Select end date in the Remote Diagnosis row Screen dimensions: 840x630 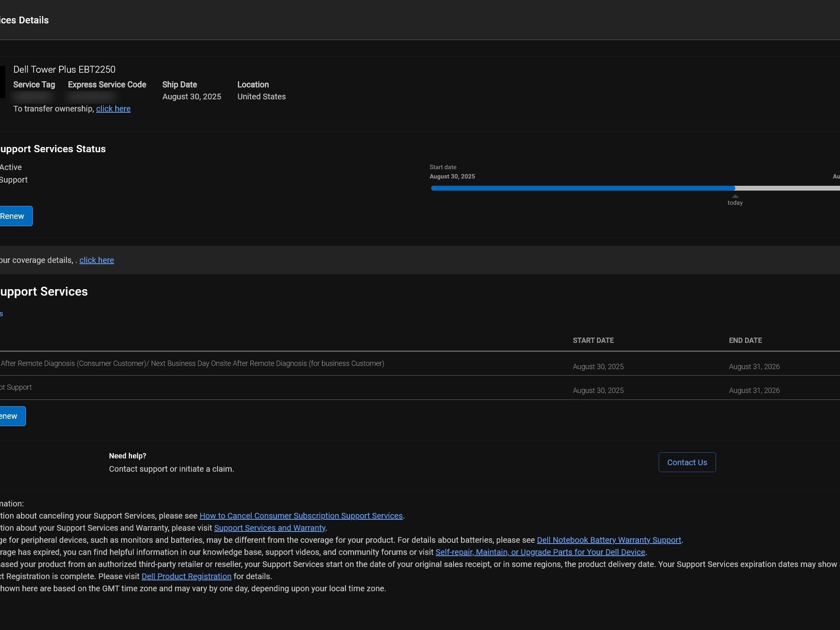click(x=754, y=367)
